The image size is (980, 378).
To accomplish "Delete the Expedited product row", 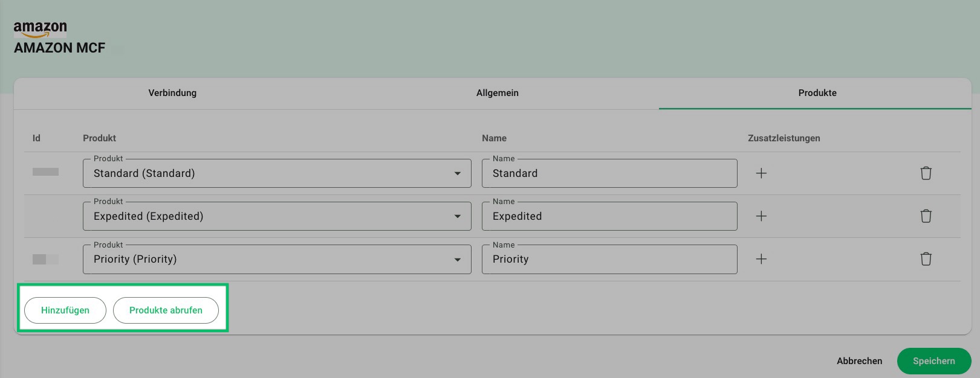I will (926, 216).
